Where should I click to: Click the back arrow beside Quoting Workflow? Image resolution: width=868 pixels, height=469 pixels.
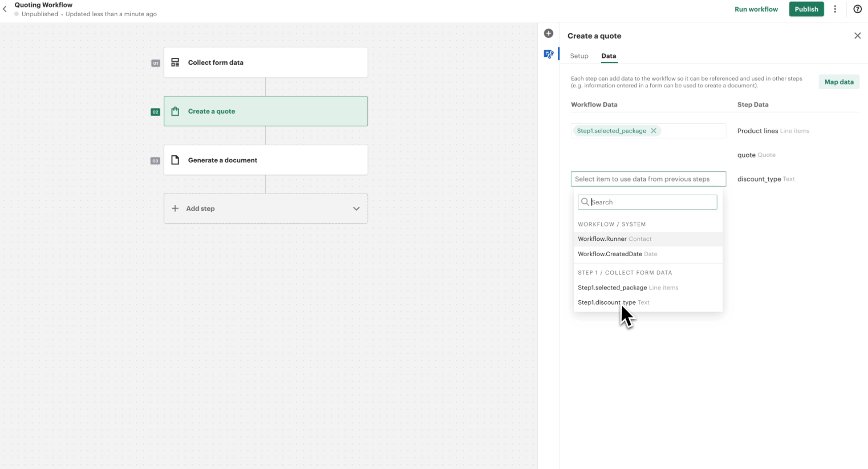click(5, 9)
